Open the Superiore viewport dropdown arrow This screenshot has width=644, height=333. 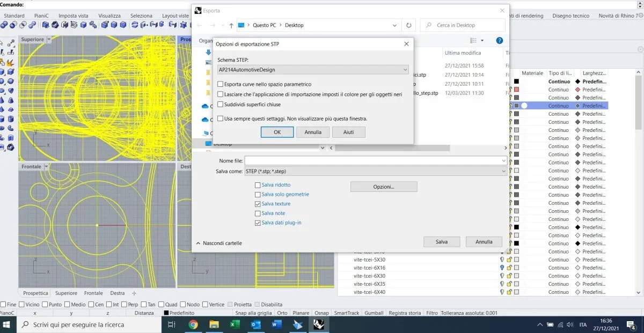coord(49,40)
